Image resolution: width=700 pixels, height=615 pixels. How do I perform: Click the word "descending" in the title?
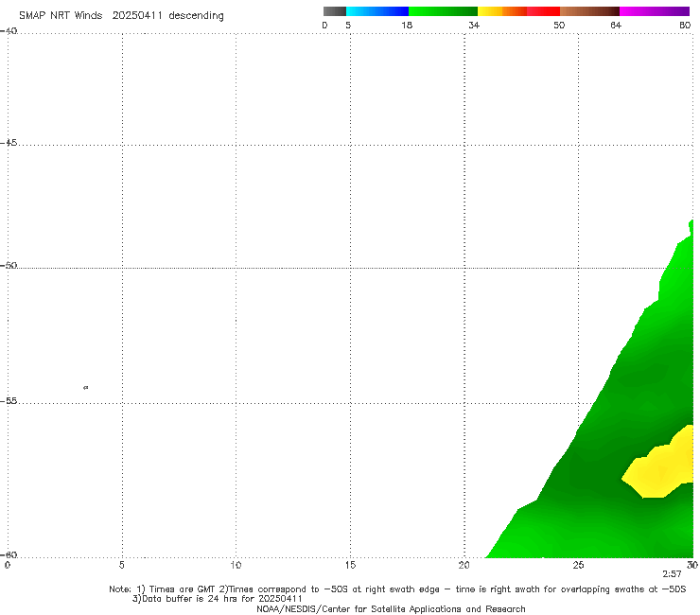tap(196, 16)
